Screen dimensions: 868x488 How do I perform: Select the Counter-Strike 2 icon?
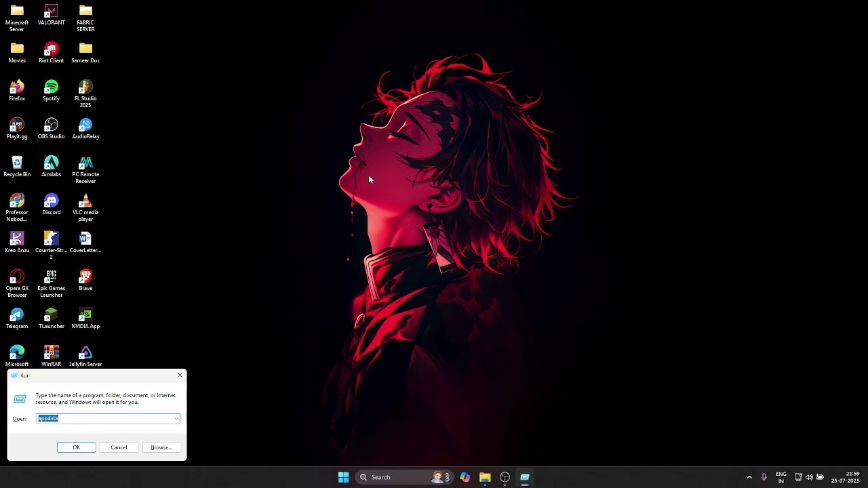[x=52, y=245]
